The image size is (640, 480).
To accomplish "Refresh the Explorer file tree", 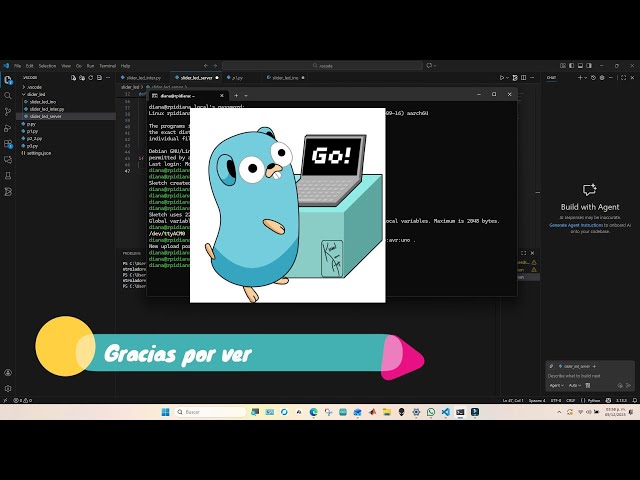I will pos(91,78).
